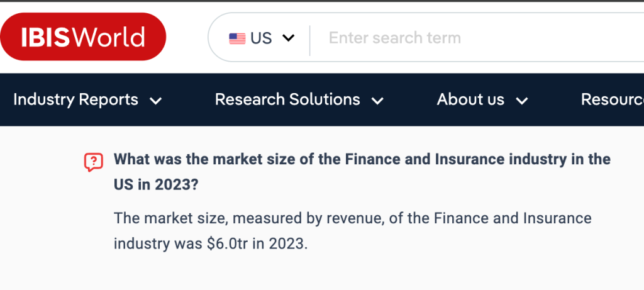Click the "$6.0tr" revenue figure
The image size is (644, 290).
coord(227,243)
